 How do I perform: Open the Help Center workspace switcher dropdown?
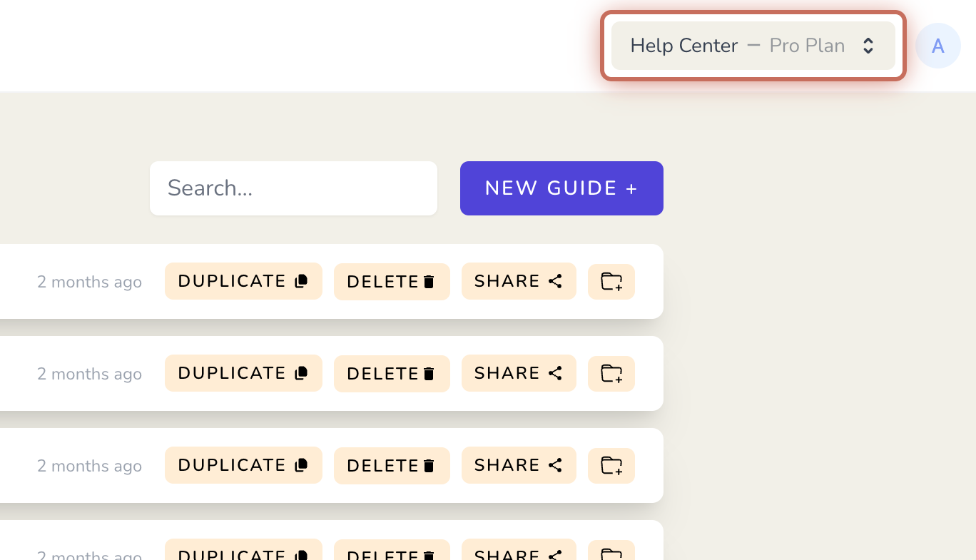point(753,46)
